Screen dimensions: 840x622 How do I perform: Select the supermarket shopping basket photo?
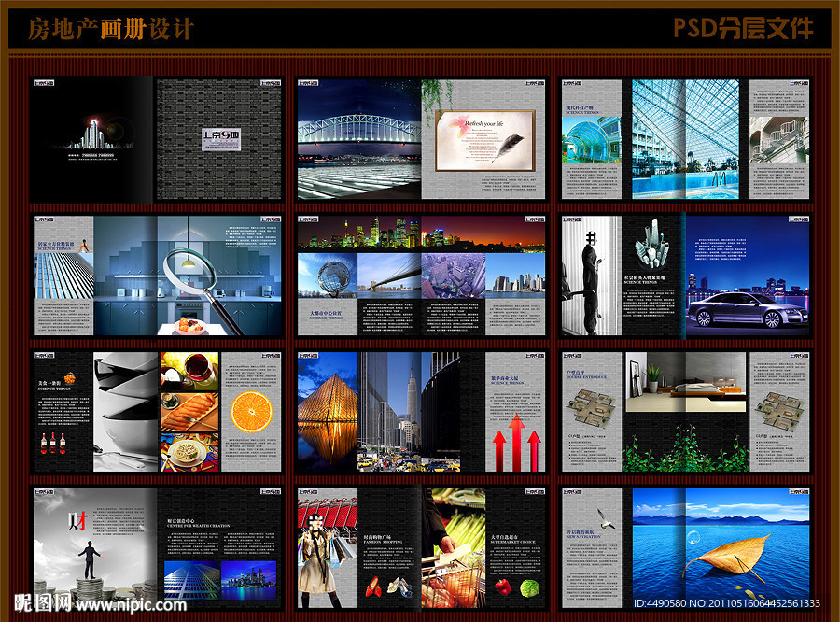pyautogui.click(x=454, y=548)
